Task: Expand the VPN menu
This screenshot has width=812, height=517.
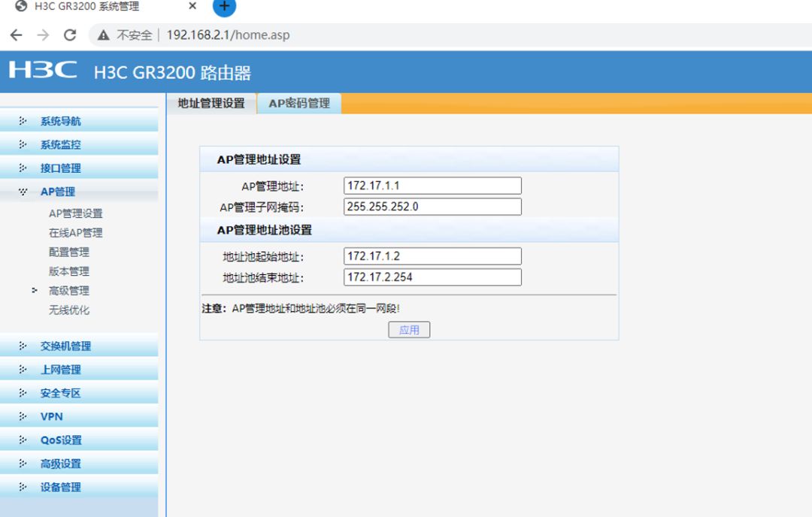Action: (x=79, y=416)
